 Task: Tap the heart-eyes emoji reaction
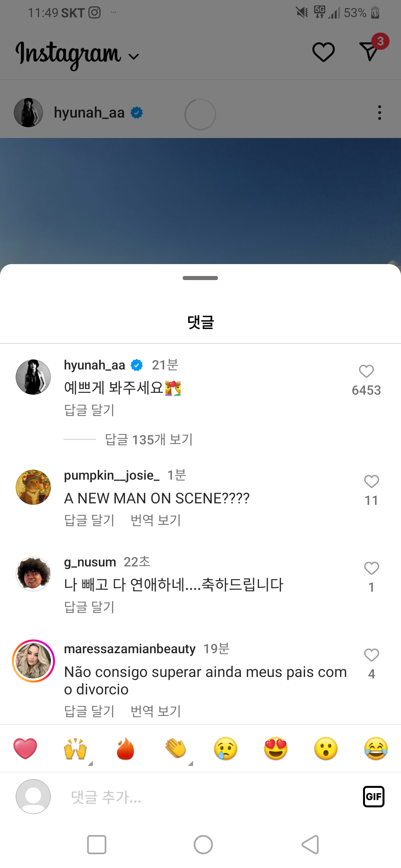(x=276, y=749)
